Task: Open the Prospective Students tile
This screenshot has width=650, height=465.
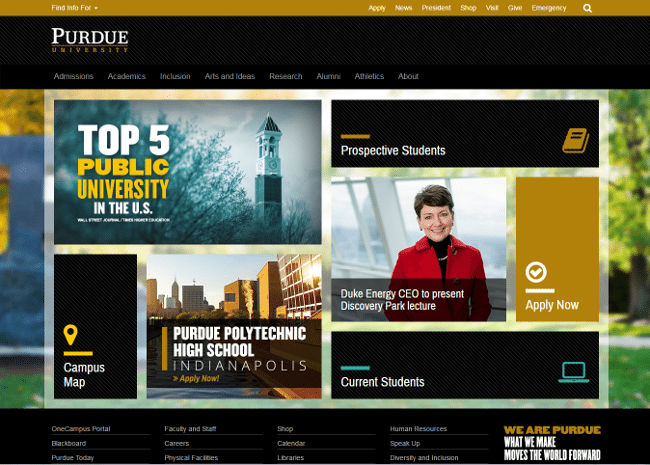Action: [x=465, y=133]
